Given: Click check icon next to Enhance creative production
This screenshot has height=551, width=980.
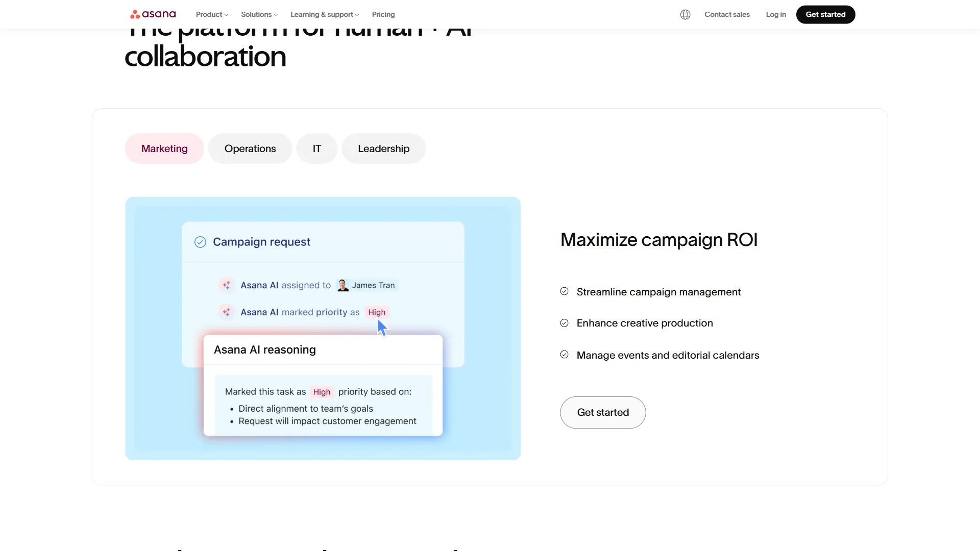Looking at the screenshot, I should [564, 323].
